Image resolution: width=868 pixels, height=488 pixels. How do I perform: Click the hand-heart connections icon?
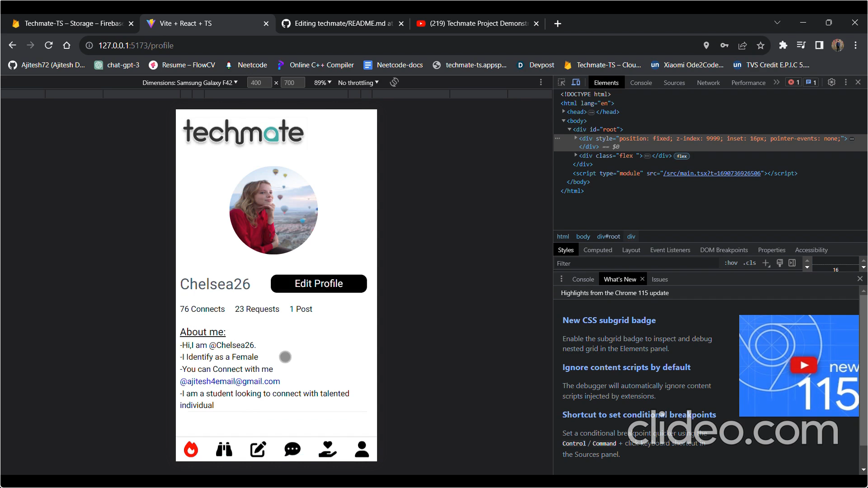click(327, 449)
